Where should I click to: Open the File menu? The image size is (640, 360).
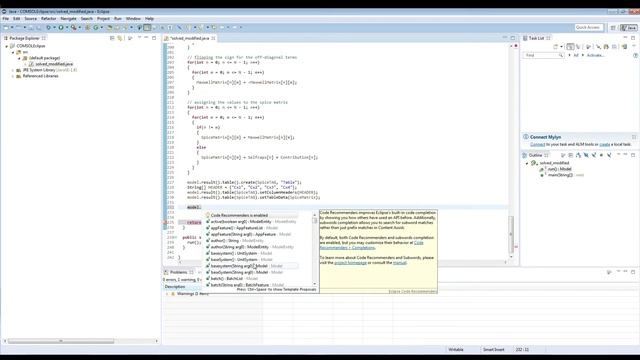(x=5, y=19)
